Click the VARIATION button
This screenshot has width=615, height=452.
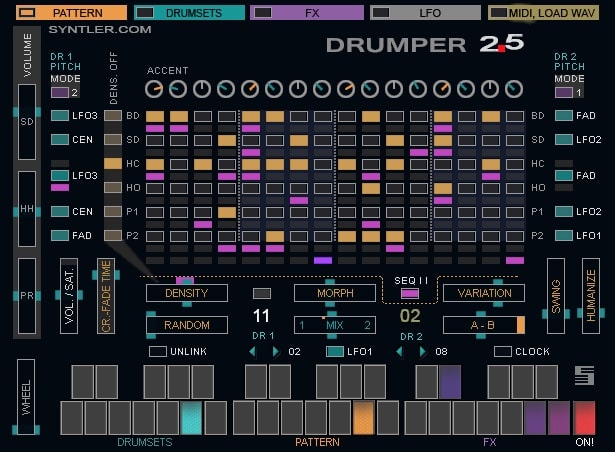(x=484, y=293)
